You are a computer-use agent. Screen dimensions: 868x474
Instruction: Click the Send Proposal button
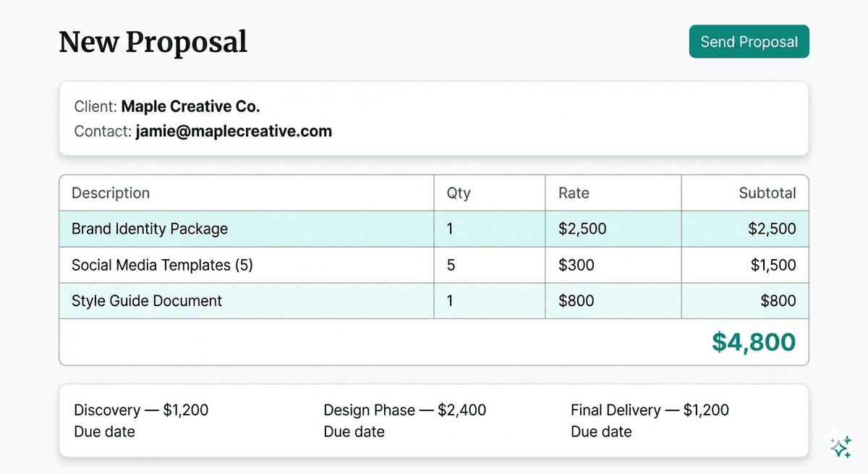749,41
